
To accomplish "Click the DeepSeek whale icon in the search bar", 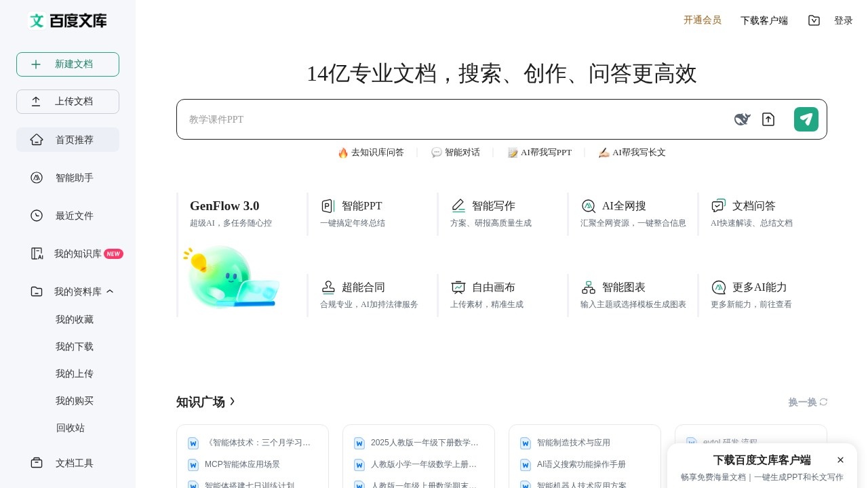I will 742,119.
